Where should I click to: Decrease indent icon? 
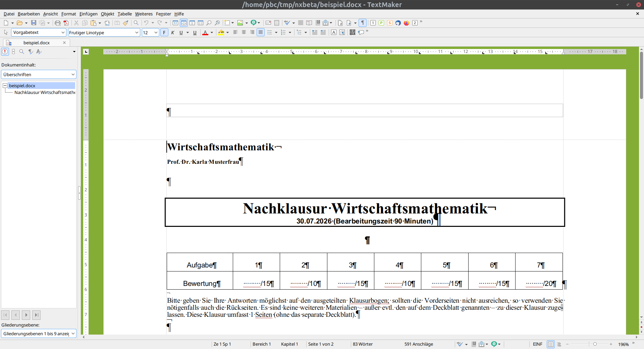click(315, 32)
